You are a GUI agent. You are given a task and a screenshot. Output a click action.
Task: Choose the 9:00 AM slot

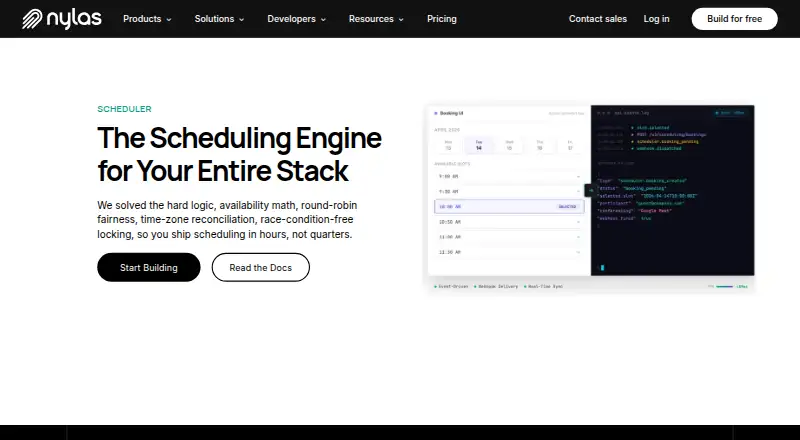[x=509, y=177]
